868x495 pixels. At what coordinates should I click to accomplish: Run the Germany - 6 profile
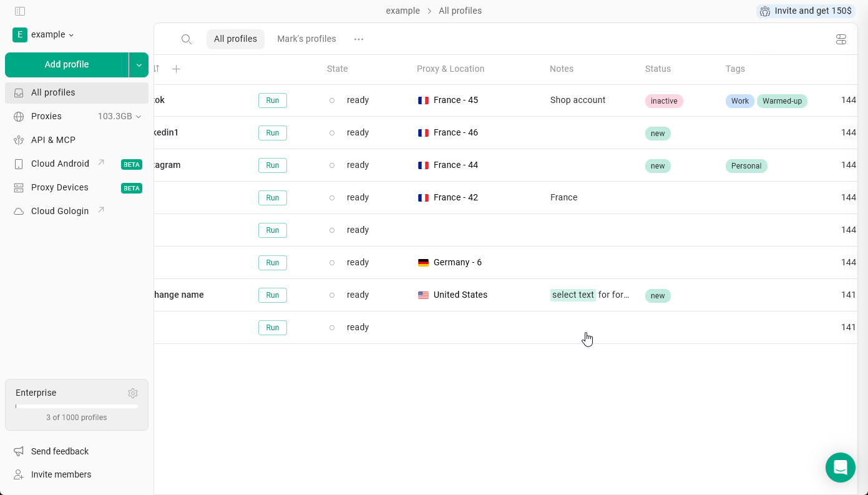(x=273, y=263)
